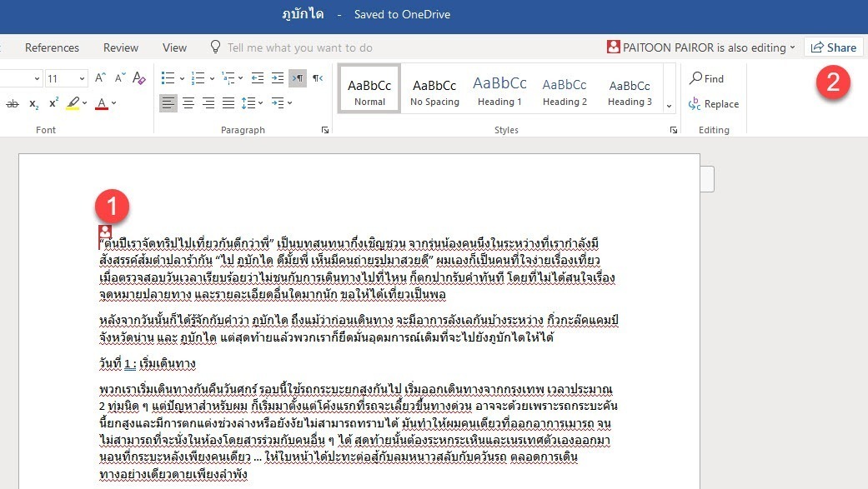The height and width of the screenshot is (489, 868).
Task: Click Replace in the Editing group
Action: tap(714, 104)
